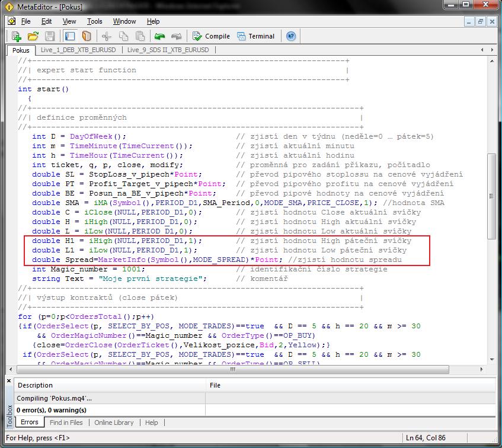Click the "definice proměnných" comment line
The image size is (502, 448).
click(82, 117)
